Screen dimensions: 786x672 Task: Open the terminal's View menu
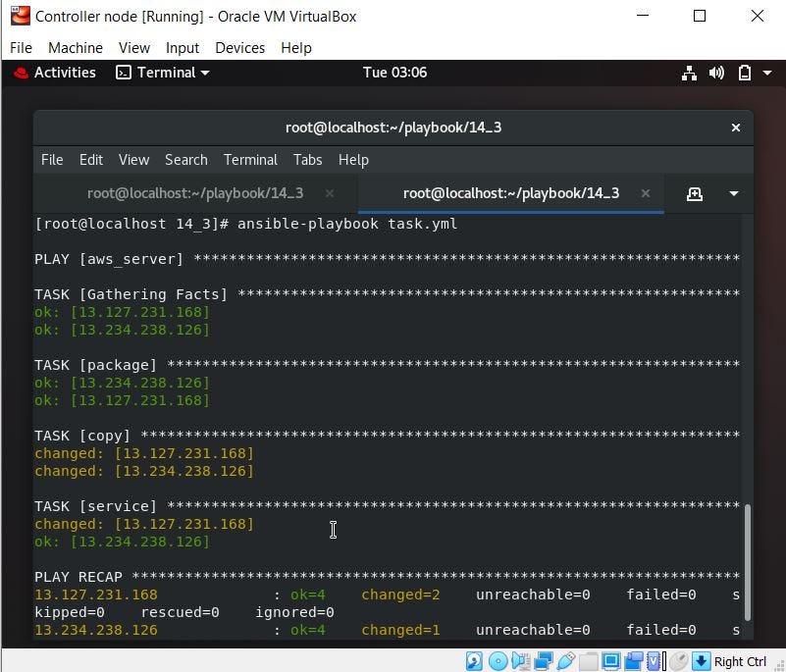pos(133,160)
